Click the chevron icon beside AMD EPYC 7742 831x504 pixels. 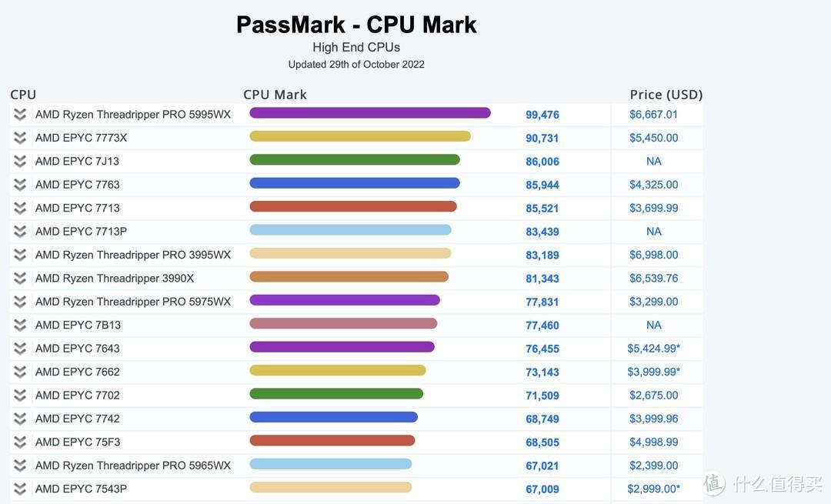pyautogui.click(x=20, y=419)
